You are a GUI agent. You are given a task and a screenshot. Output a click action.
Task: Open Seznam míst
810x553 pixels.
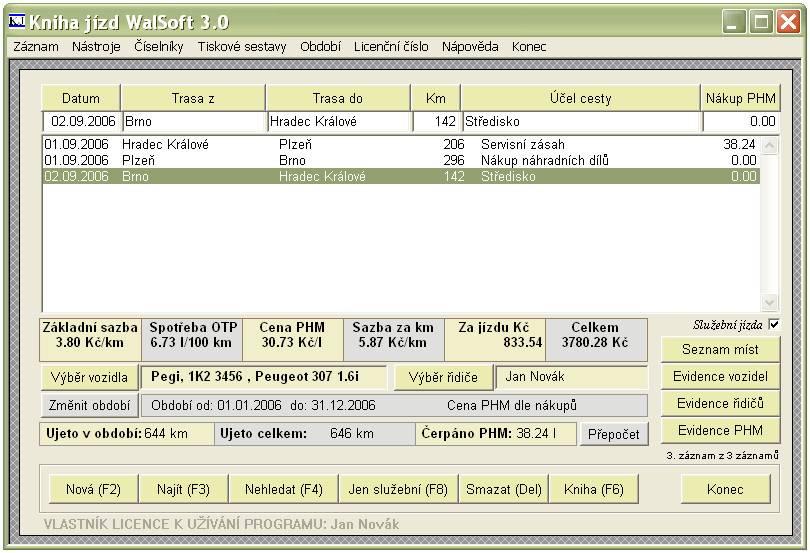point(720,349)
